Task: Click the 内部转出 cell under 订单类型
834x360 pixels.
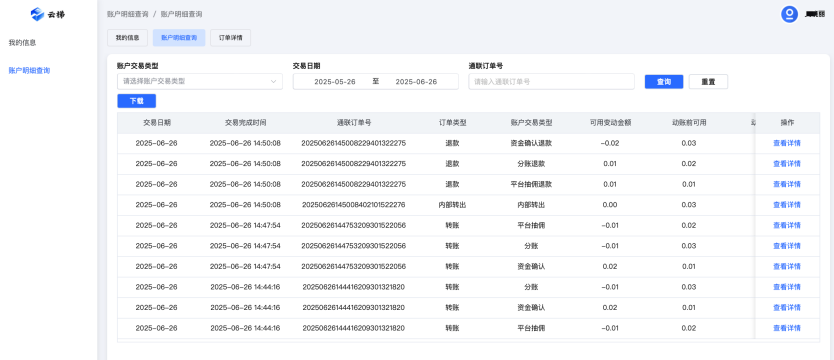Action: pos(452,205)
